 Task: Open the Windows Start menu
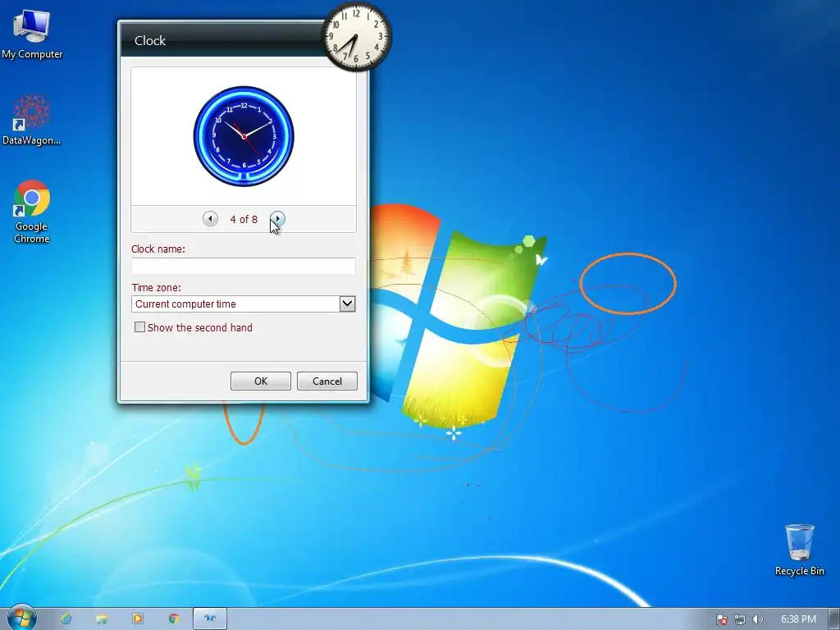pos(22,619)
